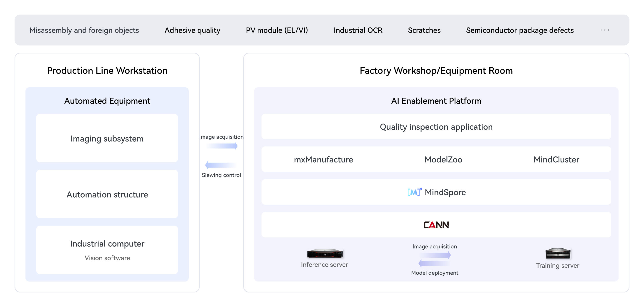The height and width of the screenshot is (307, 644).
Task: Click the Quality inspection application bar
Action: [436, 126]
